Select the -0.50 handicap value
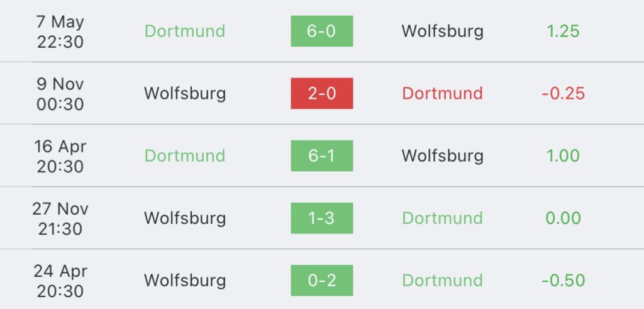This screenshot has width=644, height=309. (x=563, y=280)
